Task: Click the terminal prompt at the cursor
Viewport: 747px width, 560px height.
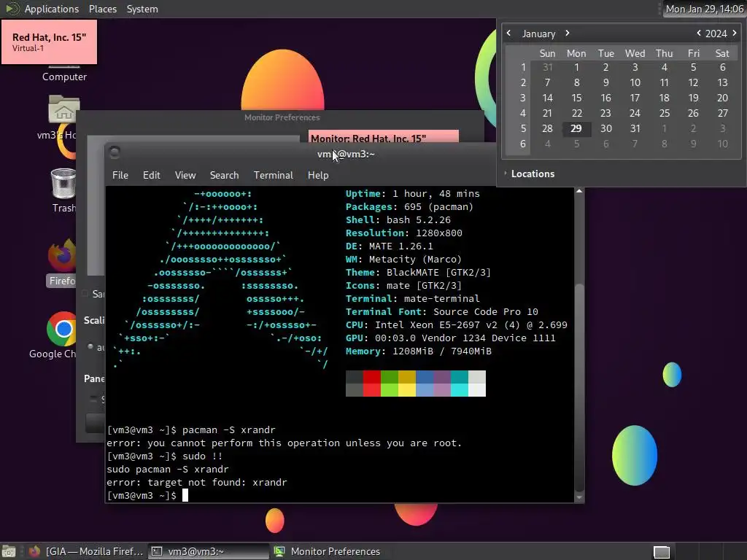Action: pos(185,495)
